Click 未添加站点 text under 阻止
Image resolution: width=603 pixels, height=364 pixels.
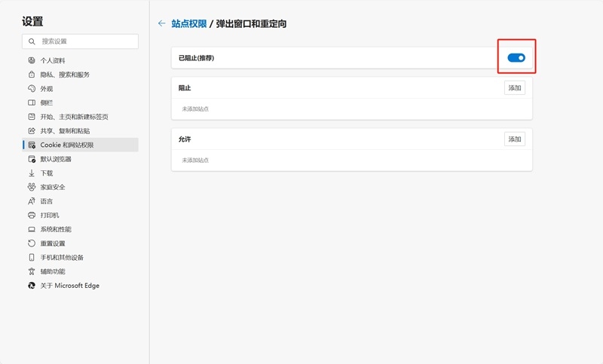point(195,109)
